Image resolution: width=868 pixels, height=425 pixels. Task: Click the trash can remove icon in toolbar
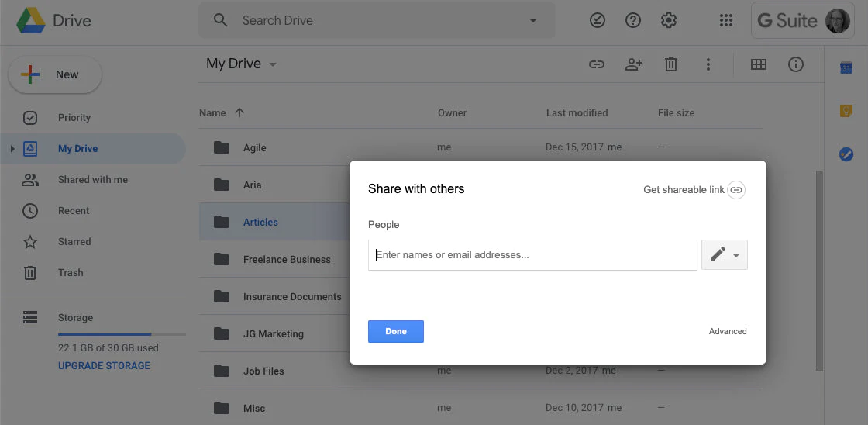click(x=670, y=64)
